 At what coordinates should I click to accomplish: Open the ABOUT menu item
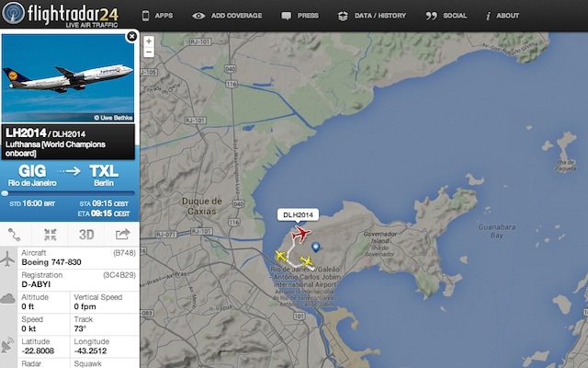click(508, 16)
